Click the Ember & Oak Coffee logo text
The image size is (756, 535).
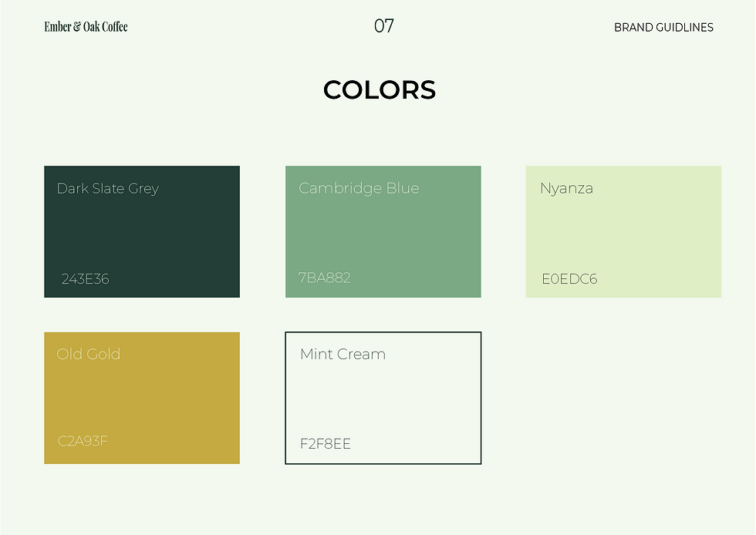click(x=86, y=26)
